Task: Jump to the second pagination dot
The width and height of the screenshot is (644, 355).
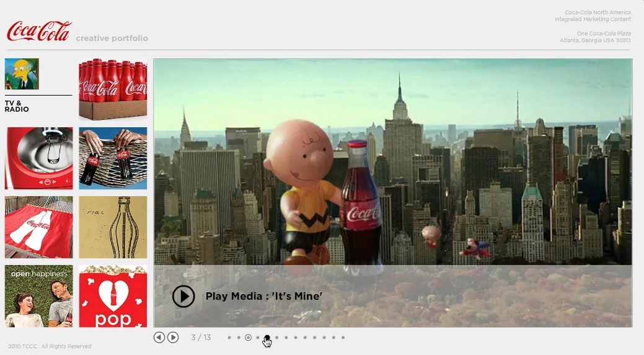Action: 239,338
